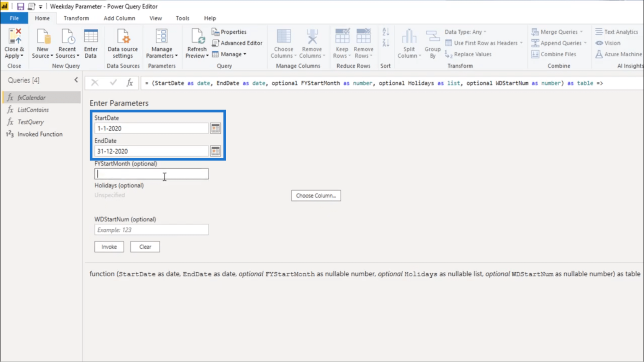Open Quick Access Toolbar customize arrow
This screenshot has width=644, height=362.
(40, 7)
